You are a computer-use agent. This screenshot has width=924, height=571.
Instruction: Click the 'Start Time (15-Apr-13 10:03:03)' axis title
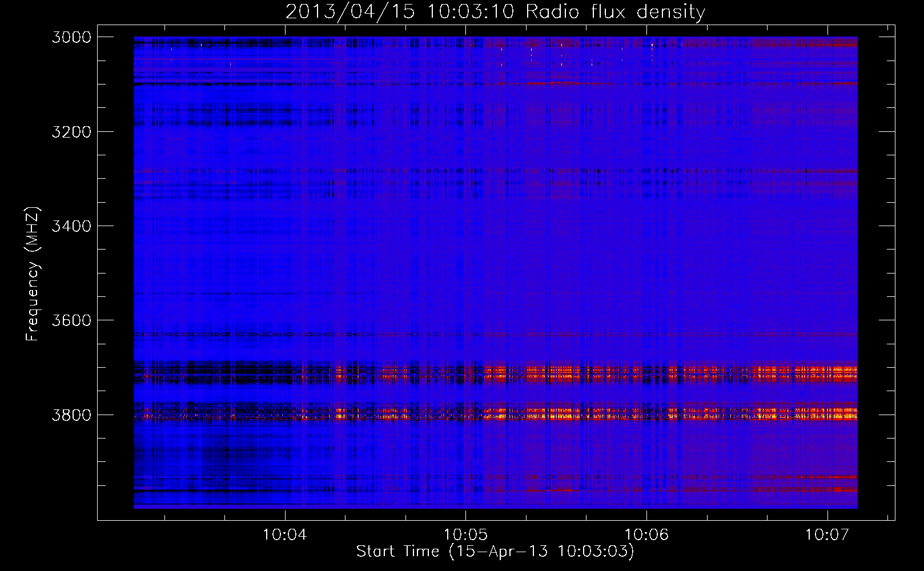pyautogui.click(x=495, y=552)
